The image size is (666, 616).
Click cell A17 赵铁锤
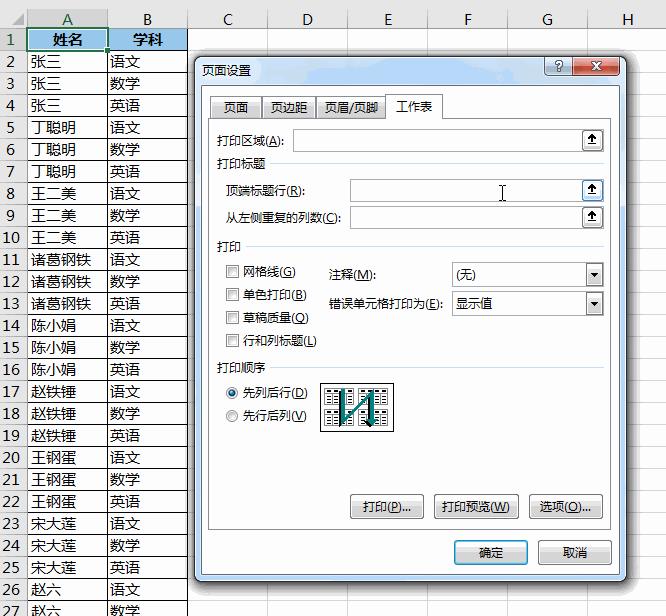67,392
